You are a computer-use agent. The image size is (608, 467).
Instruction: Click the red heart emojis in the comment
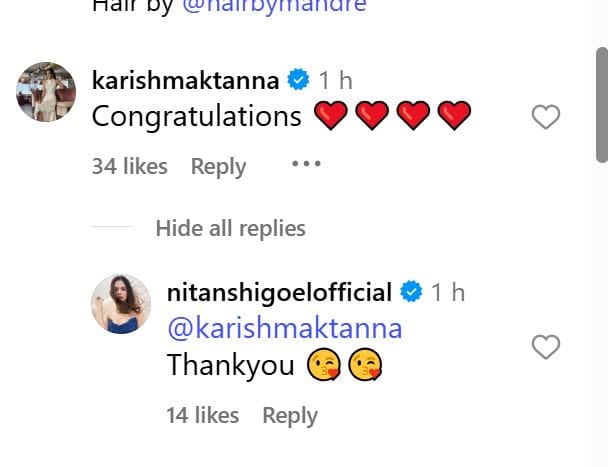(x=392, y=115)
